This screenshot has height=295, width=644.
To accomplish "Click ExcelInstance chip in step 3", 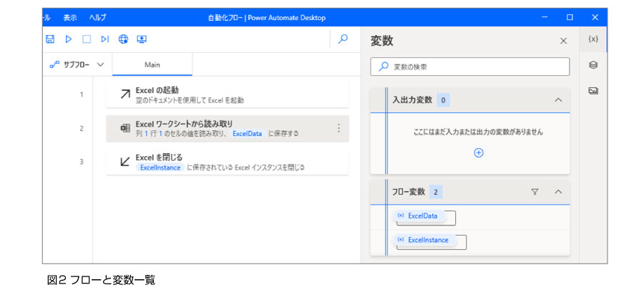I will 160,168.
